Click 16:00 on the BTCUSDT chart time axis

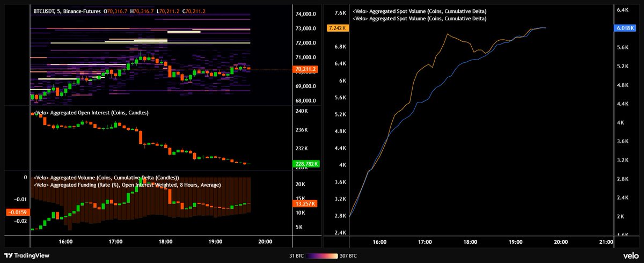point(65,242)
